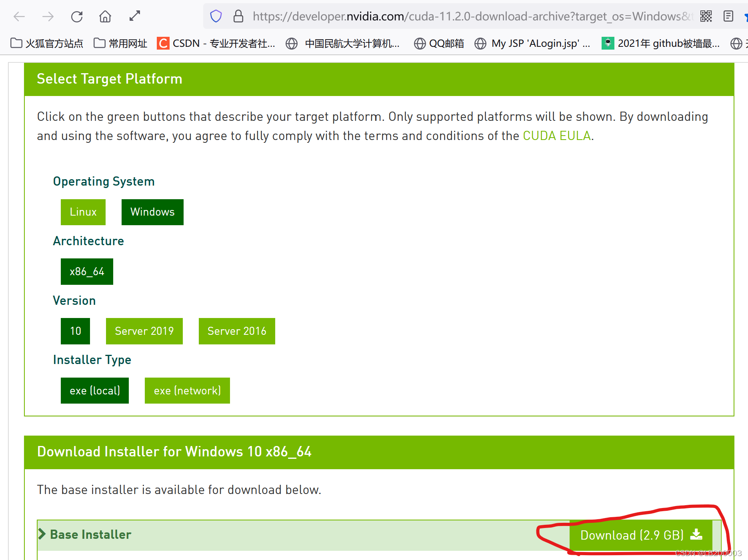Open the QR code icon in address bar

pos(706,16)
